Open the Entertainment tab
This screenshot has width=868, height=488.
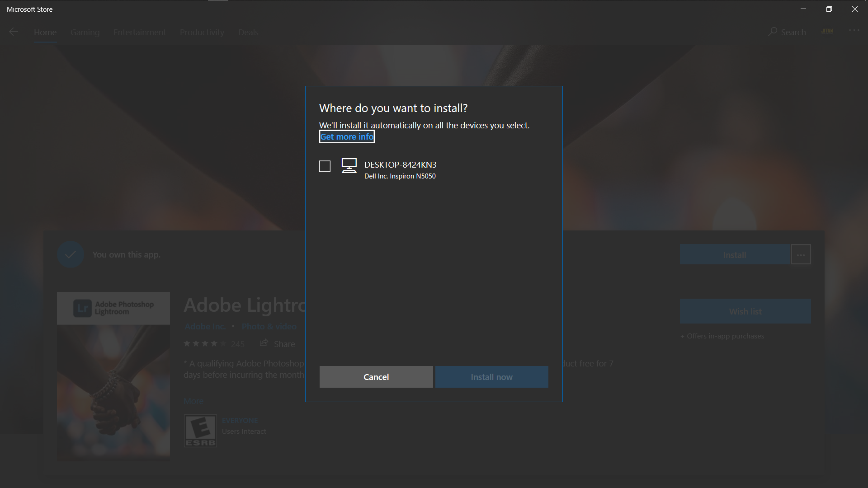(140, 32)
